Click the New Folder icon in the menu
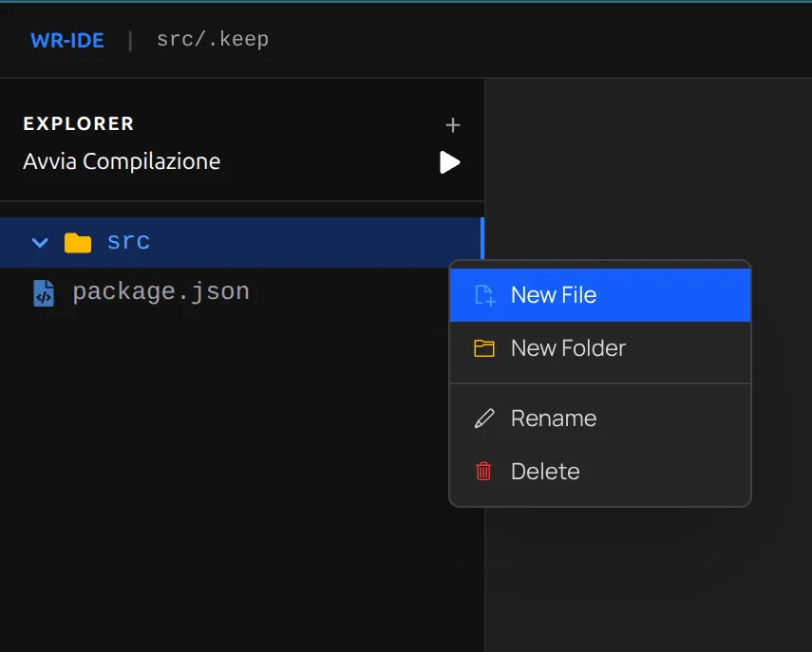 tap(484, 348)
